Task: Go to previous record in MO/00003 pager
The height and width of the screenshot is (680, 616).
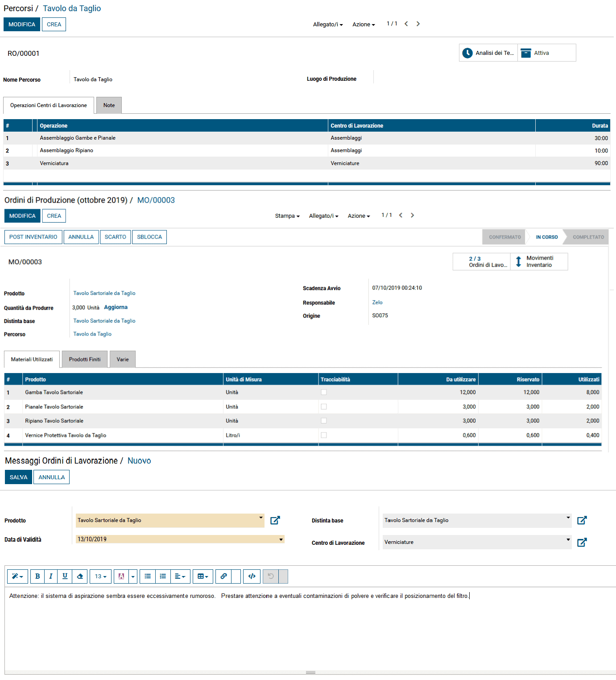Action: (x=401, y=216)
